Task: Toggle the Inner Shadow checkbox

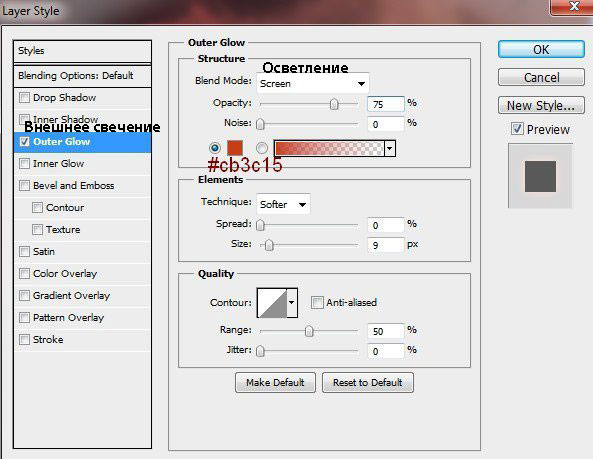Action: [24, 119]
